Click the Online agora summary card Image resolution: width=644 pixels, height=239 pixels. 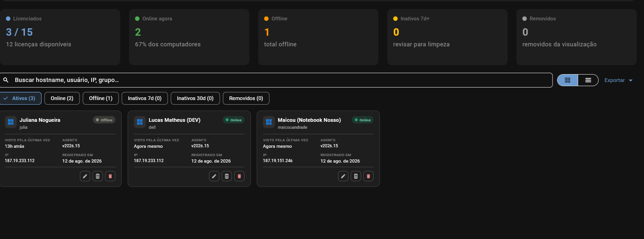[x=189, y=37]
